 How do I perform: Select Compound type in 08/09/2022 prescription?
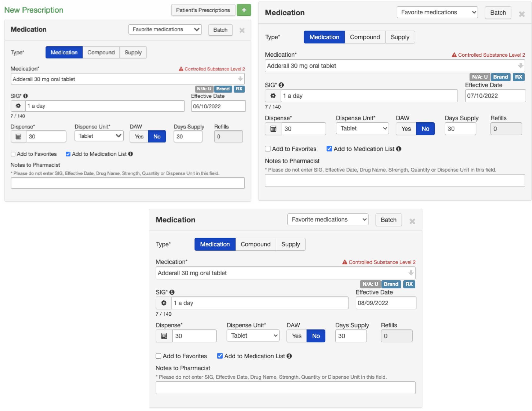(x=255, y=244)
